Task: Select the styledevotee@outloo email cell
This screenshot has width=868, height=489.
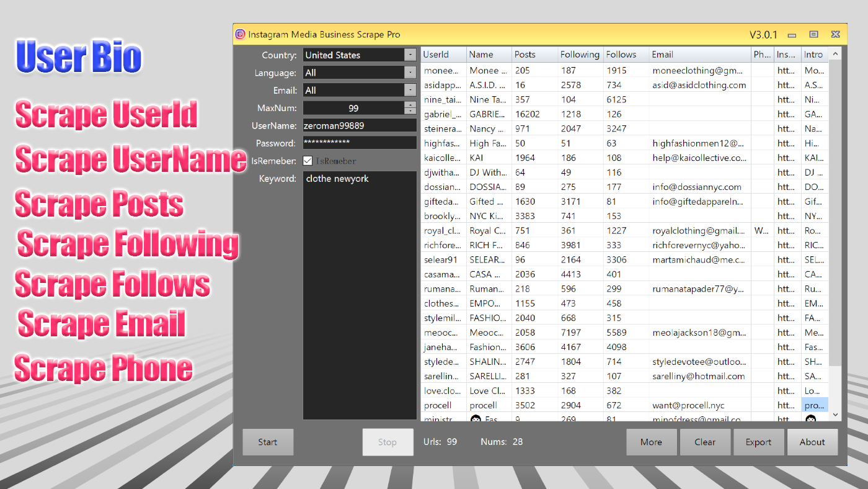Action: point(700,362)
